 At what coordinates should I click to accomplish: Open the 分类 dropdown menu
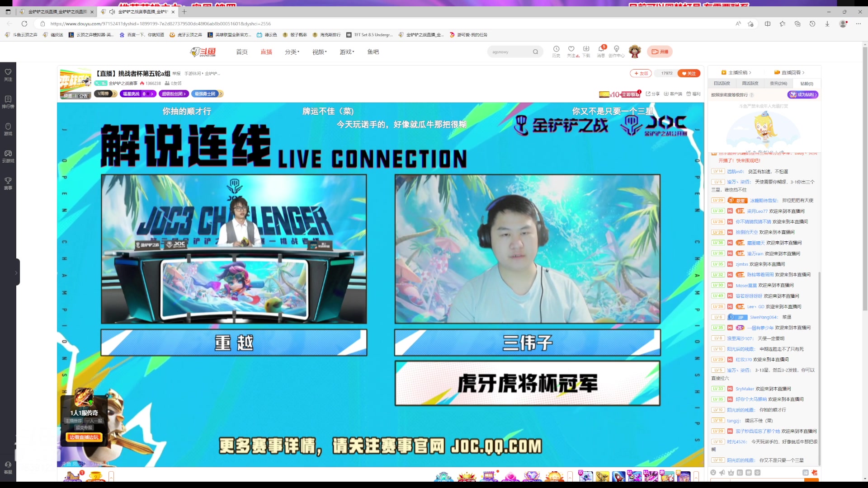tap(292, 52)
